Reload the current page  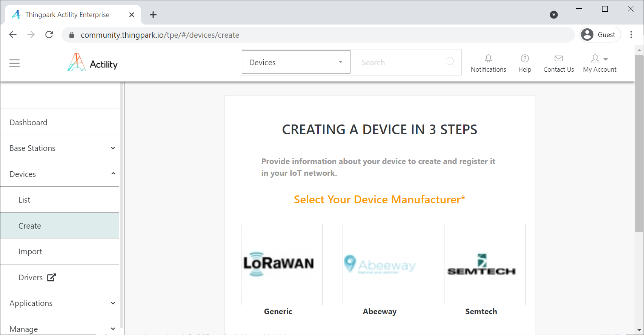[49, 35]
